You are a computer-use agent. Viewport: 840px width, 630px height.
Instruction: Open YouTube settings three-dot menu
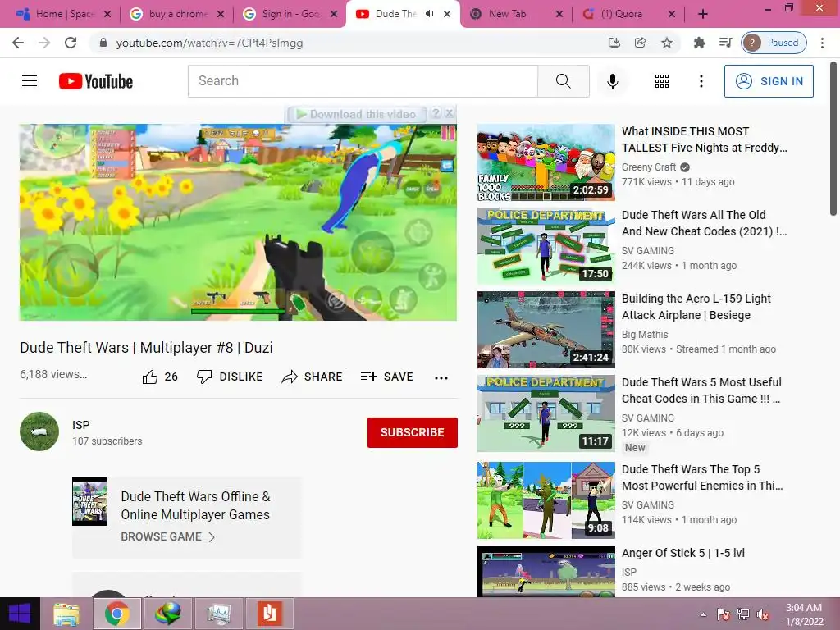click(x=701, y=81)
